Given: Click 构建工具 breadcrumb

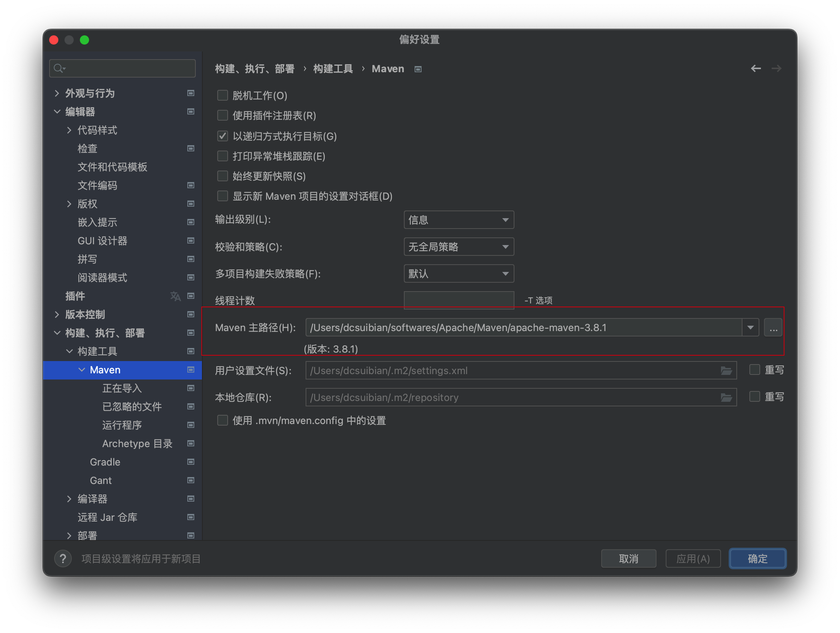Looking at the screenshot, I should 333,69.
